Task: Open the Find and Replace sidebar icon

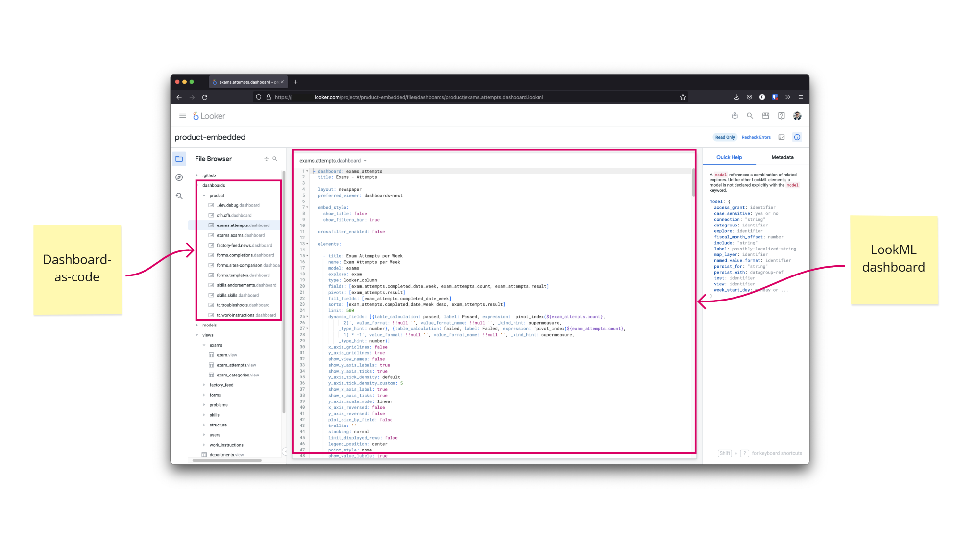Action: 179,196
